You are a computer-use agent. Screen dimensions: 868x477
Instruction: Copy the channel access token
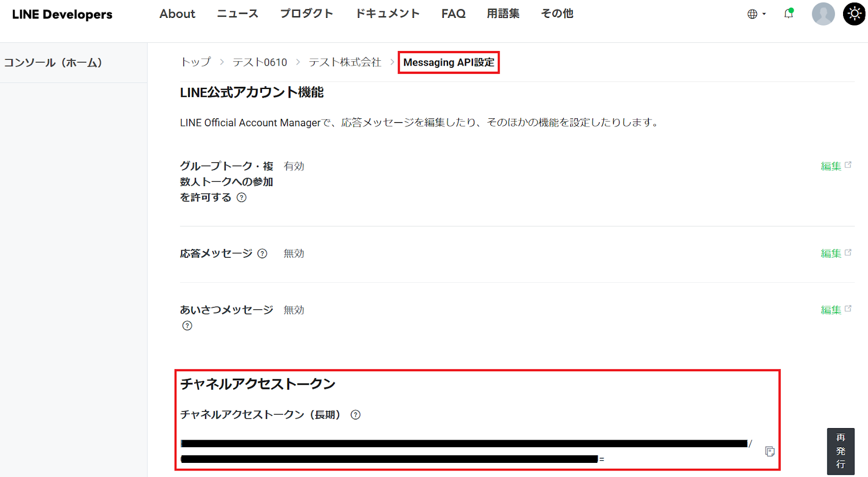pos(770,451)
